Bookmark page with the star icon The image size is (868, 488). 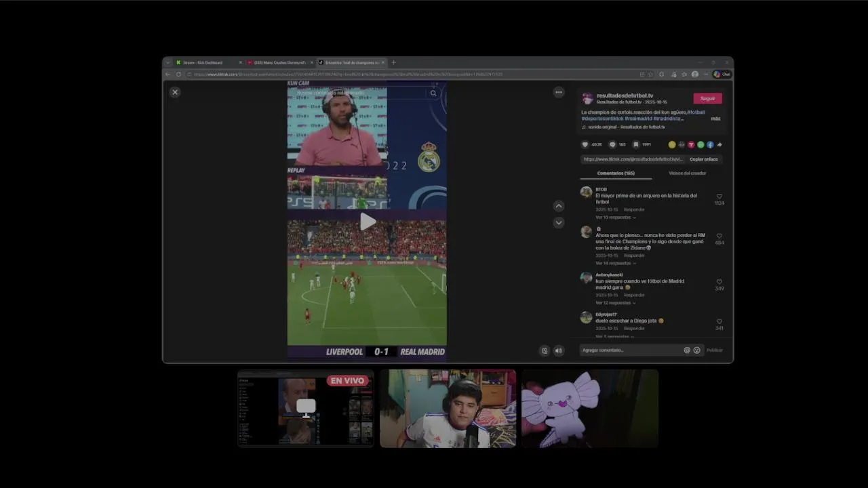(x=651, y=75)
